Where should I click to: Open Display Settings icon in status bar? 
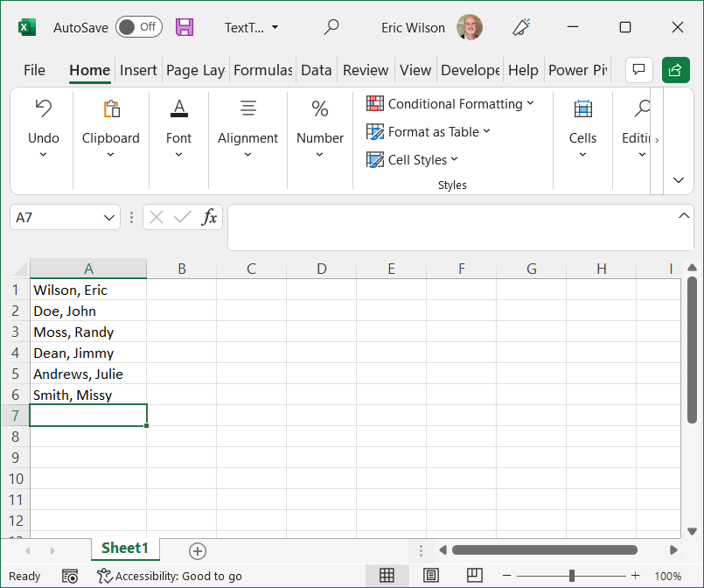pyautogui.click(x=70, y=576)
